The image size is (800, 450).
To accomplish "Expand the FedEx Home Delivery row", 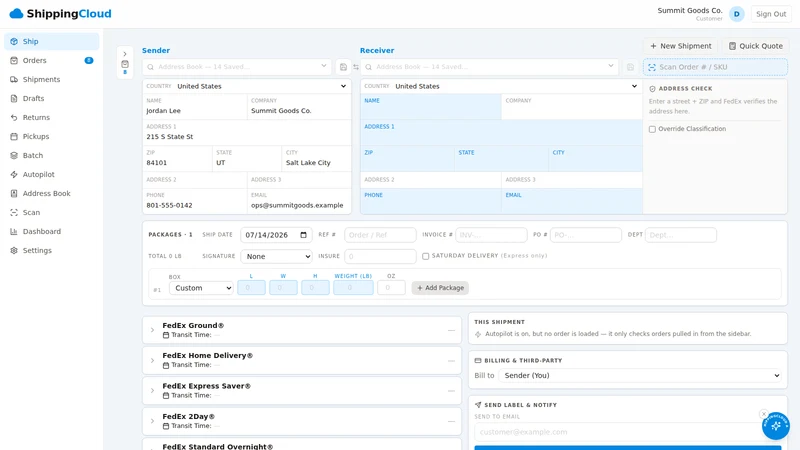I will 302,360.
